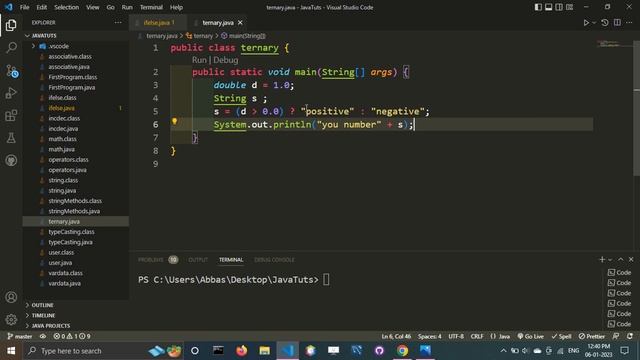The height and width of the screenshot is (360, 640).
Task: Open FirstProgram.java in explorer
Action: pyautogui.click(x=72, y=87)
